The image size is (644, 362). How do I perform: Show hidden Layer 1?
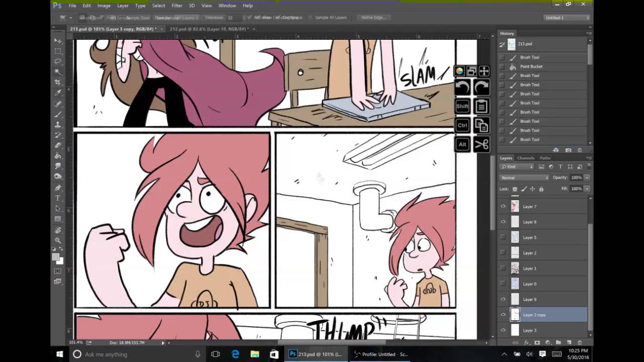pyautogui.click(x=503, y=268)
